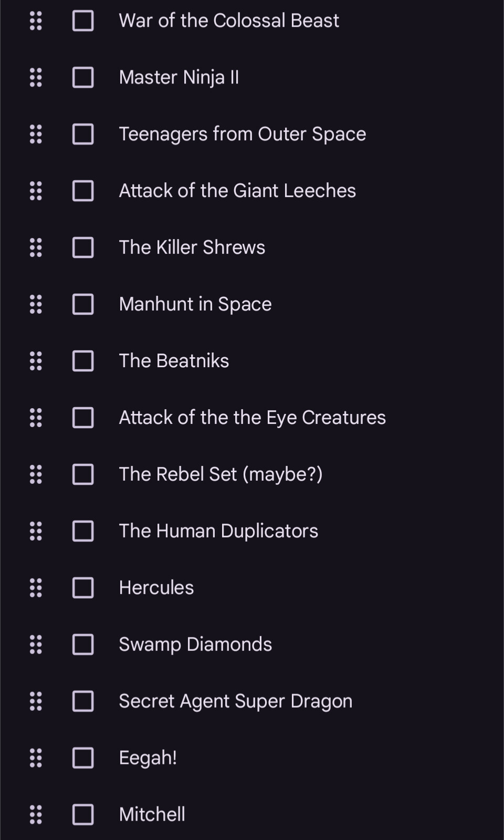504x840 pixels.
Task: Click the War of the Colossal Beast text
Action: [229, 21]
